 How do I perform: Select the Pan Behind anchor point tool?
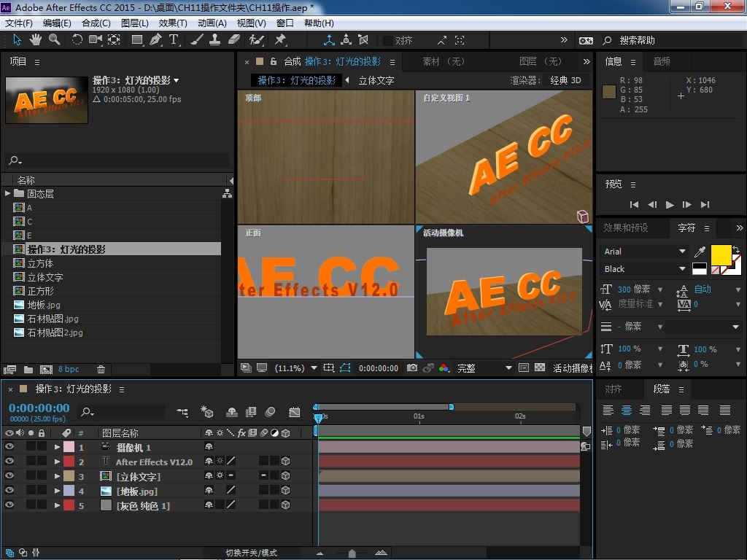click(x=114, y=39)
